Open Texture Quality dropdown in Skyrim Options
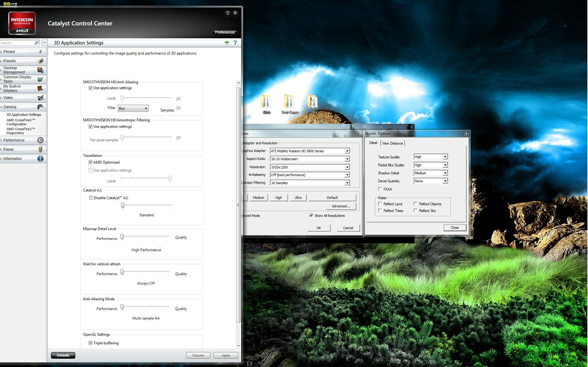This screenshot has width=588, height=367. [x=431, y=157]
